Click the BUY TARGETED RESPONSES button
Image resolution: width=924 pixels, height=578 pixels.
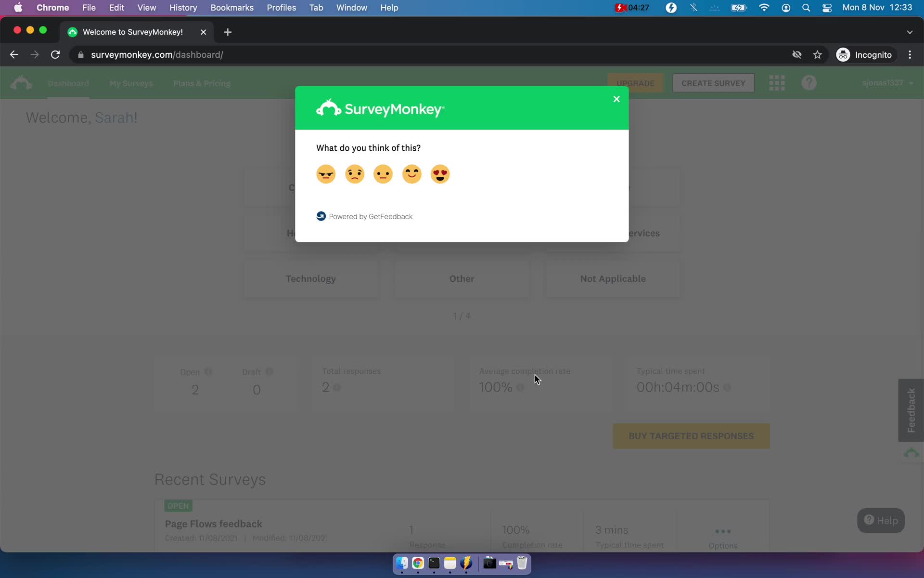pos(691,435)
